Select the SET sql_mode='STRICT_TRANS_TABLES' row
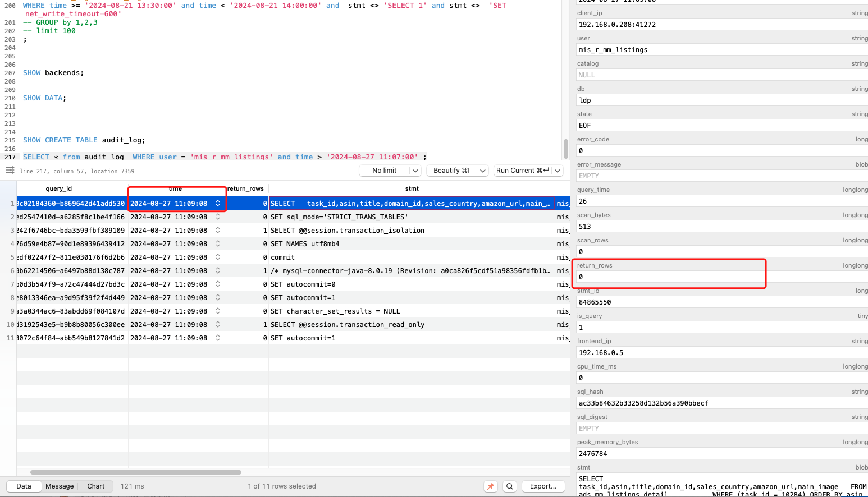The width and height of the screenshot is (868, 497). (293, 217)
